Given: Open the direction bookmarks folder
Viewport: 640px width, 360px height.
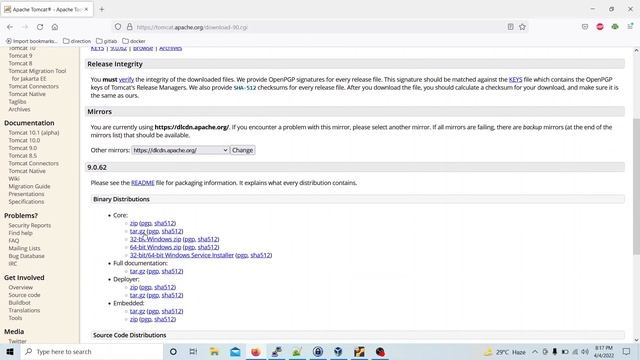Looking at the screenshot, I should pyautogui.click(x=77, y=41).
